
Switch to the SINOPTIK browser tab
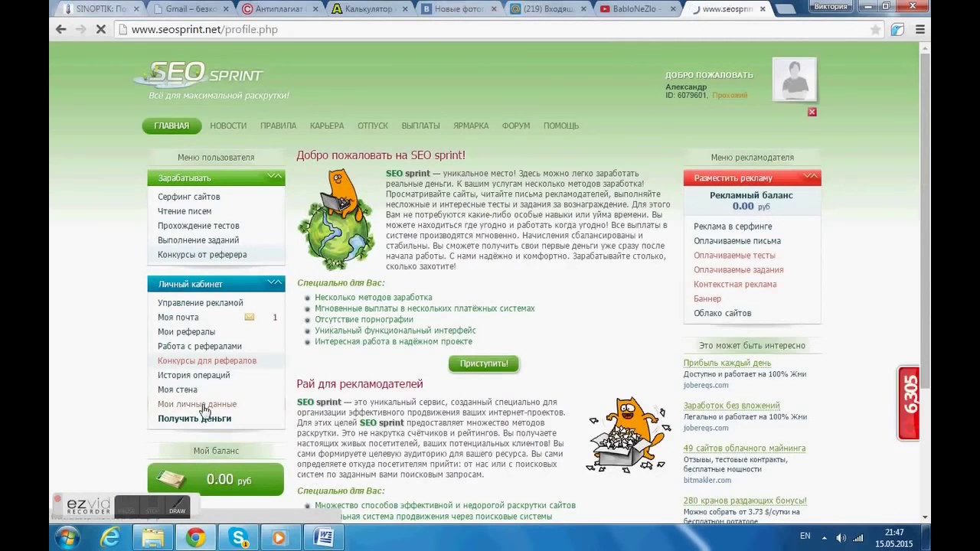[100, 9]
